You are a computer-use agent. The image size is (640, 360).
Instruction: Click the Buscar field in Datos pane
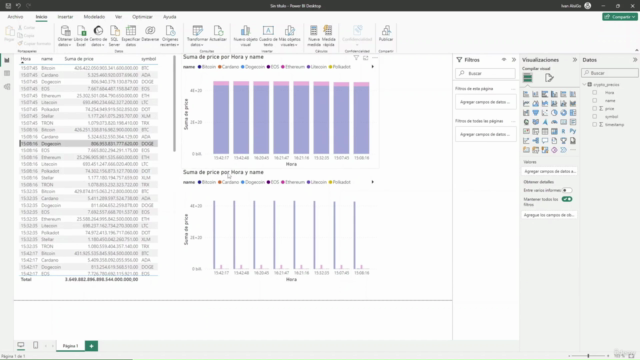click(610, 73)
